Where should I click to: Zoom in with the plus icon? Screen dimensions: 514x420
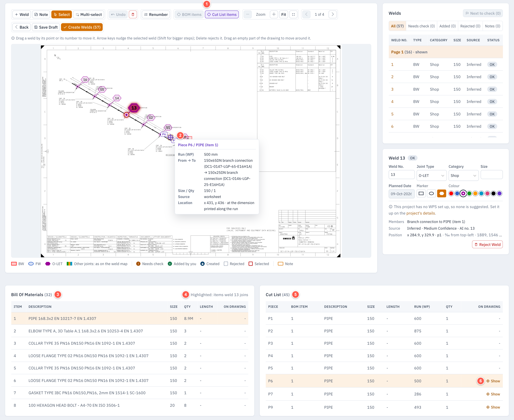(x=274, y=15)
